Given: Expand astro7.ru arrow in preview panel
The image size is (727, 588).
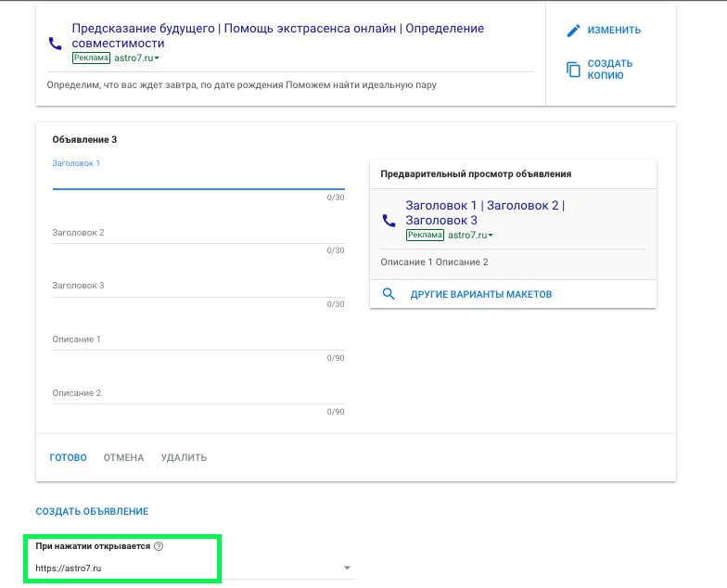Looking at the screenshot, I should click(x=491, y=236).
